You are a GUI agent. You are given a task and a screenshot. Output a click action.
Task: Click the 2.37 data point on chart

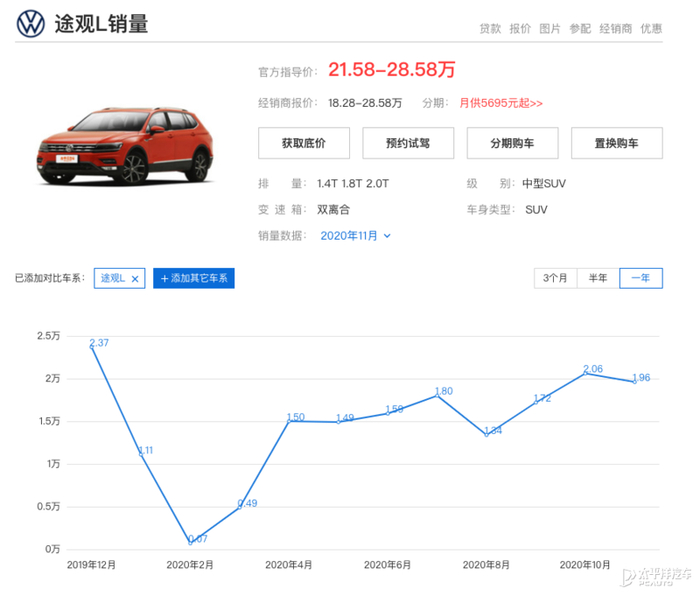[91, 346]
